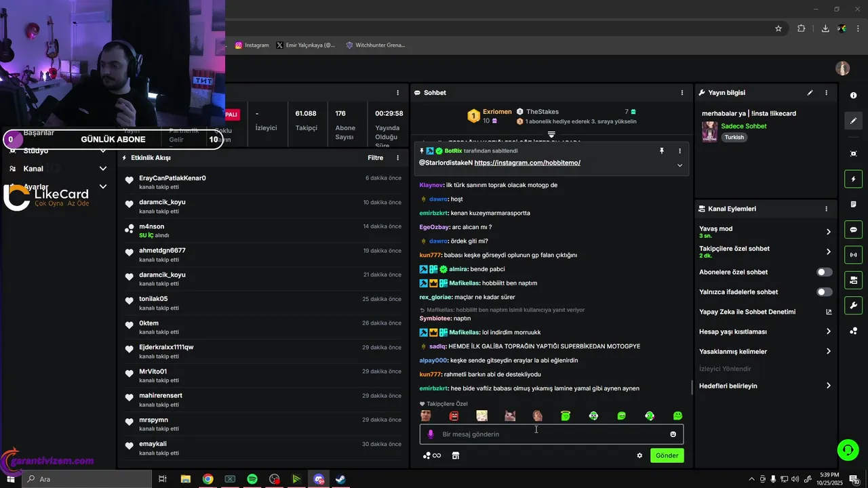The height and width of the screenshot is (488, 868).
Task: Click the screenshot frame icon in the right sidebar
Action: pos(854,154)
